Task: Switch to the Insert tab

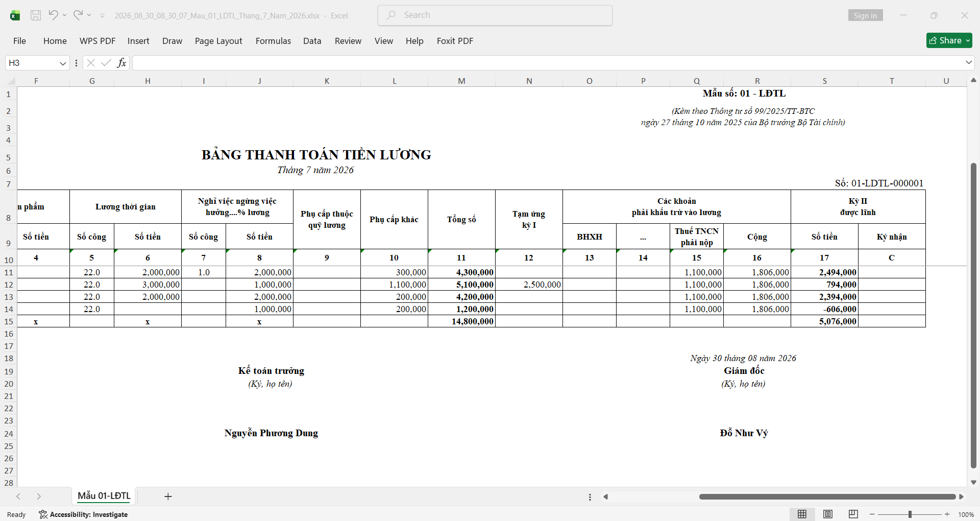Action: click(138, 41)
